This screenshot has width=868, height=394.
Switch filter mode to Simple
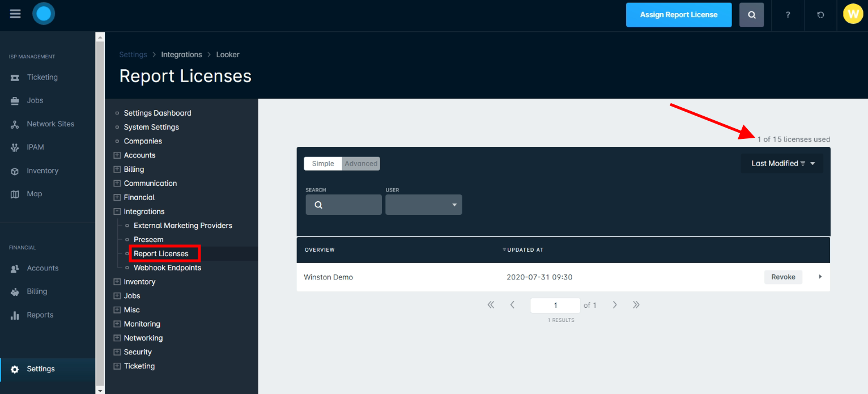[323, 163]
